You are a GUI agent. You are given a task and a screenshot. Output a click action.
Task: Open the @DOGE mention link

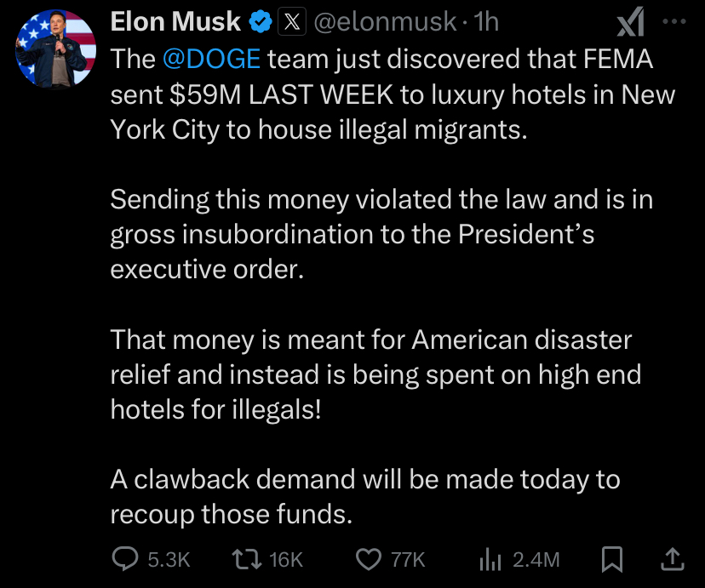click(211, 60)
